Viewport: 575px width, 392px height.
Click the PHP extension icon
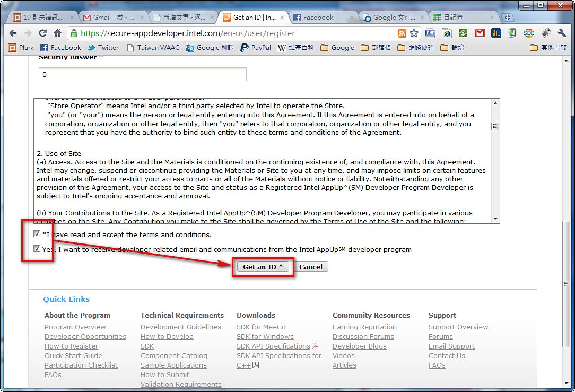[x=431, y=33]
